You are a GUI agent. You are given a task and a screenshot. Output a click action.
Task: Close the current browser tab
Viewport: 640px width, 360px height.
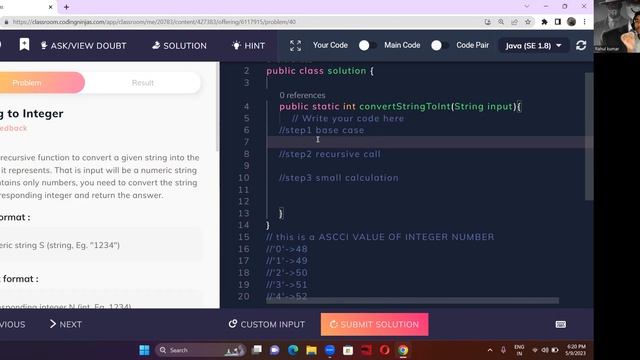[x=51, y=7]
